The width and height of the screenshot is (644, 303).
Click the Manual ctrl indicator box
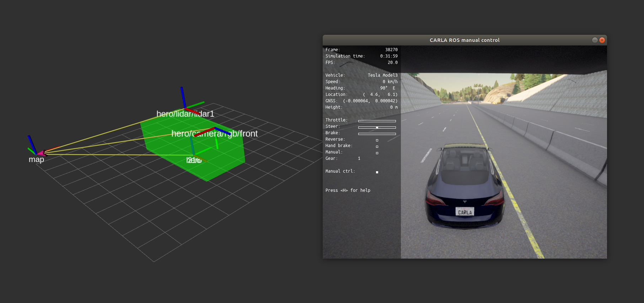pos(377,172)
